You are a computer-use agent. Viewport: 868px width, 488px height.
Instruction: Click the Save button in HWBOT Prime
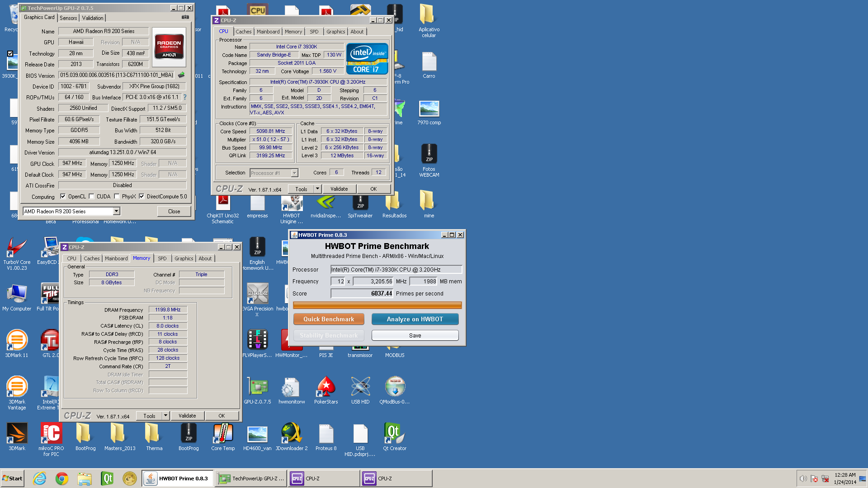415,335
